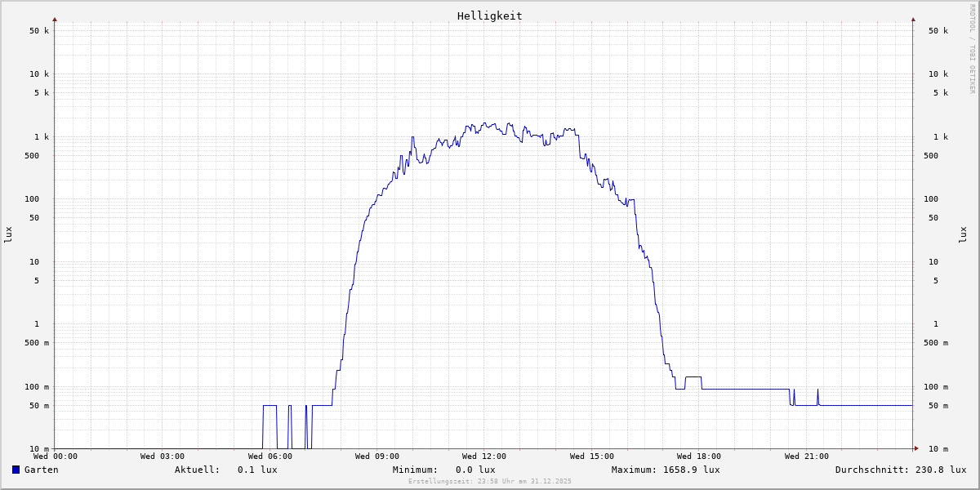This screenshot has height=490, width=980.
Task: Click the Wed 00:00 time axis label
Action: 56,457
